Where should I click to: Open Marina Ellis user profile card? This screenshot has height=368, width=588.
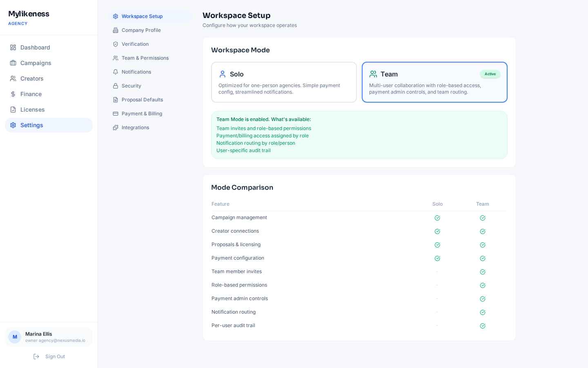tap(49, 337)
